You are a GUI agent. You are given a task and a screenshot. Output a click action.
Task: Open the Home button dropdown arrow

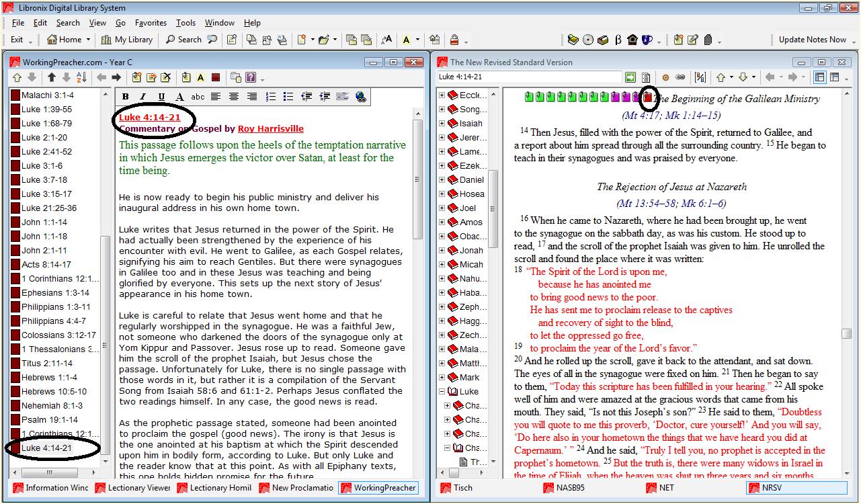click(88, 40)
